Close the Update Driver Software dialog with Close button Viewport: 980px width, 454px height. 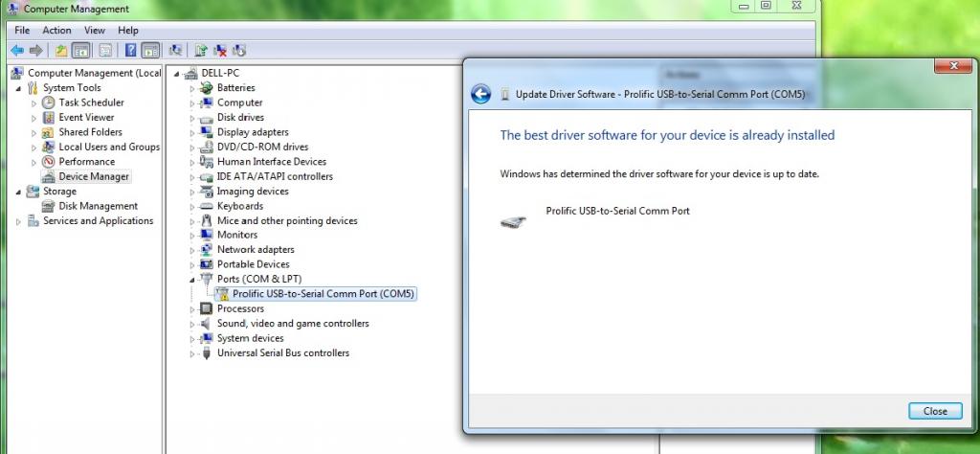[935, 411]
